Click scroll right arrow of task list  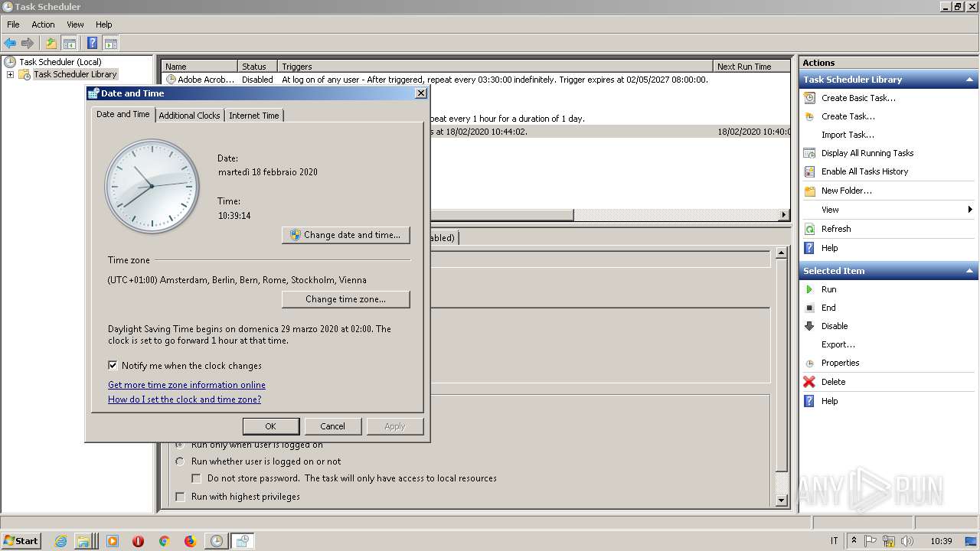click(x=784, y=215)
